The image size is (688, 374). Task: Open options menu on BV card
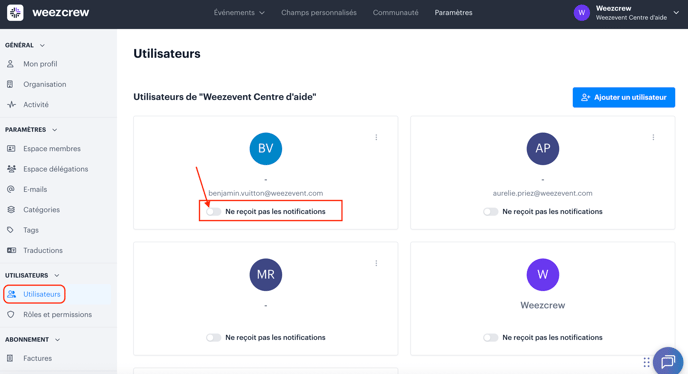tap(376, 137)
